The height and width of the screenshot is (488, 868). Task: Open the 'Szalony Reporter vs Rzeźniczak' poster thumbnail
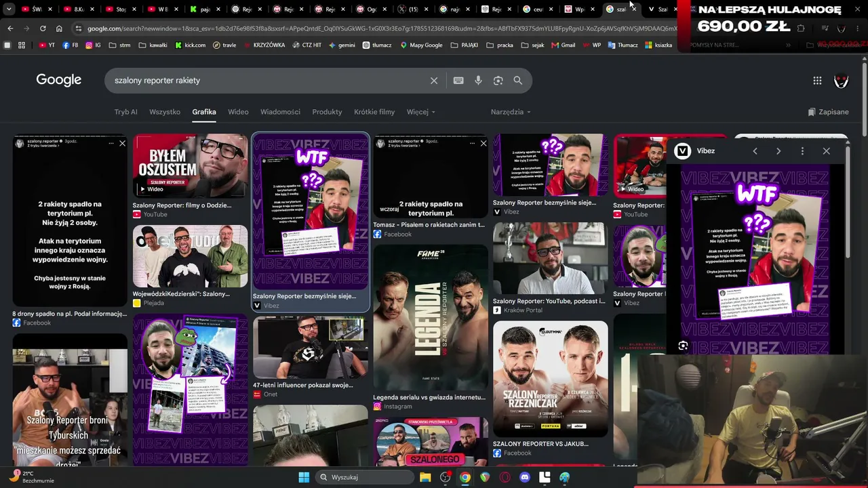click(x=551, y=379)
